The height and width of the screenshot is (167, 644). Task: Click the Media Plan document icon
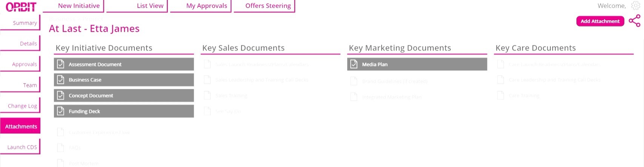[354, 64]
